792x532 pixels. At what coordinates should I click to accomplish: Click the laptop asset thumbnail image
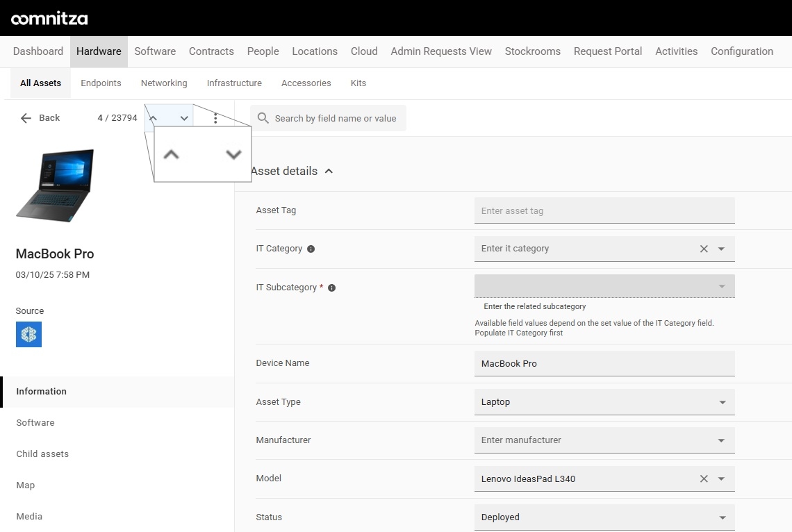coord(55,185)
